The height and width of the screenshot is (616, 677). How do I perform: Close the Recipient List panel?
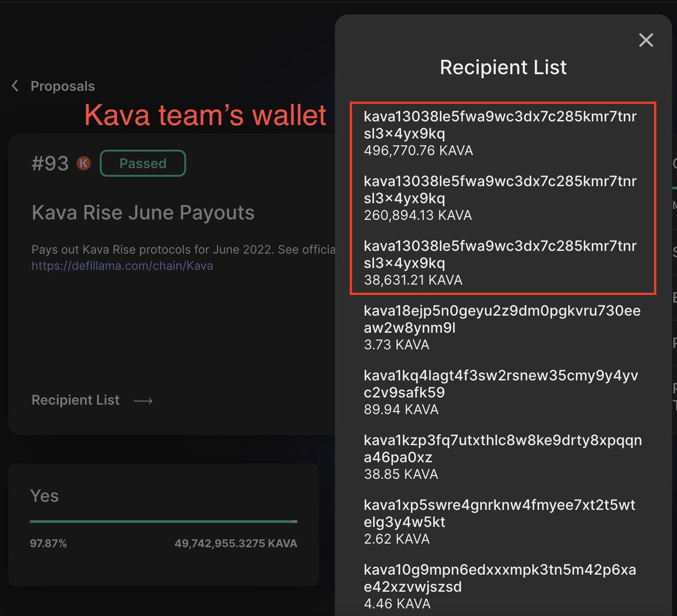click(645, 40)
